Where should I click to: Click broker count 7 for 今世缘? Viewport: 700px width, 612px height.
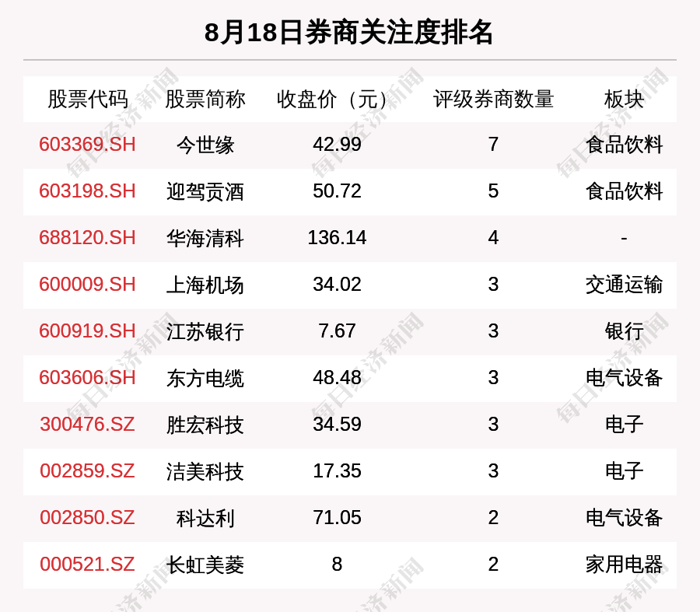pyautogui.click(x=493, y=145)
